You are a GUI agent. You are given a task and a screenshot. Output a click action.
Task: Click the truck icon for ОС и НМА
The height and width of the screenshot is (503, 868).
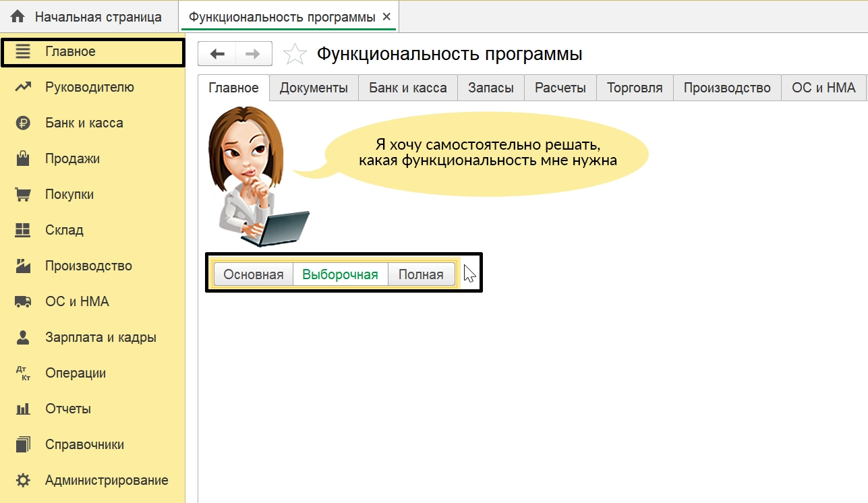pos(24,302)
